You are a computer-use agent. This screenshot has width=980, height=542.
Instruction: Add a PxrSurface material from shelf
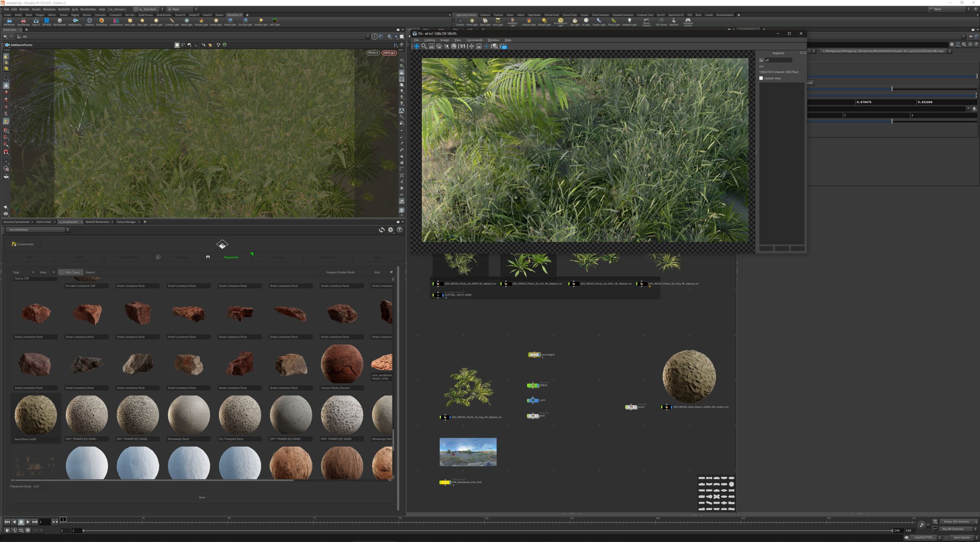pos(101,21)
